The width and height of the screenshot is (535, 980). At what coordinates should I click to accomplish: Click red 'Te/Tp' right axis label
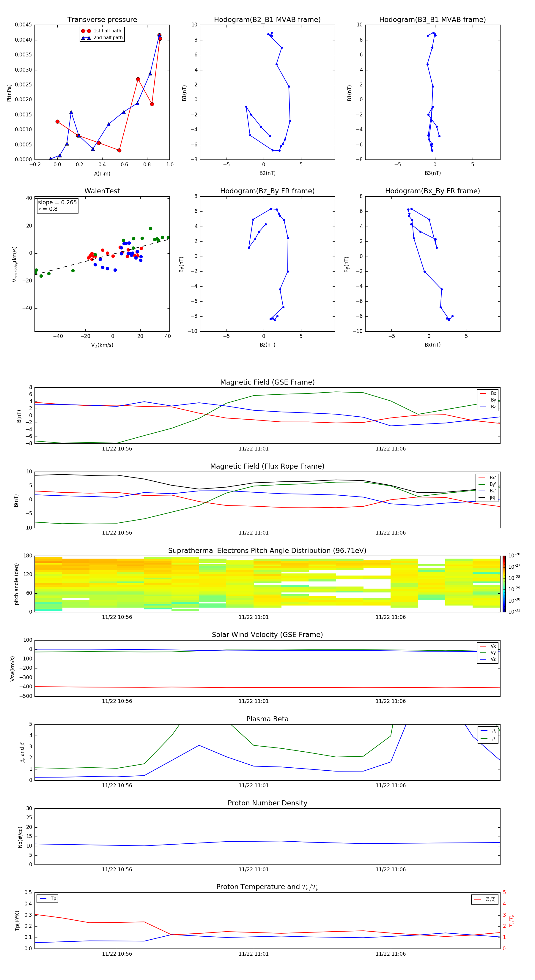512,921
